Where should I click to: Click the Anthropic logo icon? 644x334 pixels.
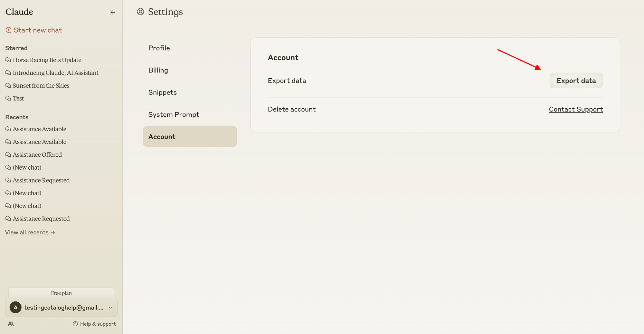coord(11,324)
